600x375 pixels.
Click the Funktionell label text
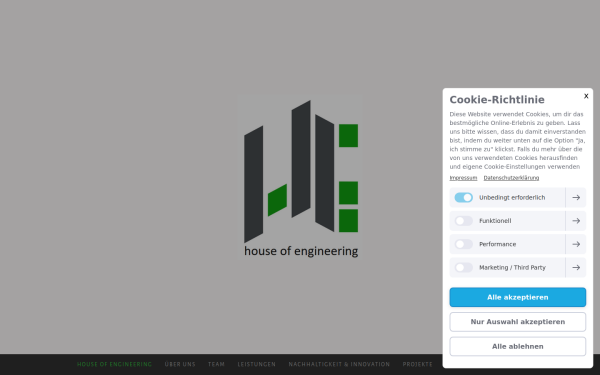click(x=495, y=221)
